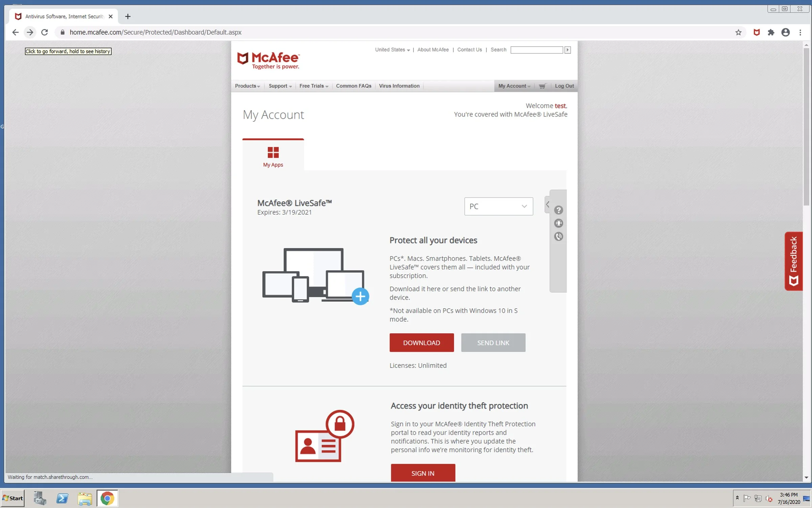
Task: Click Log Out
Action: coord(564,86)
